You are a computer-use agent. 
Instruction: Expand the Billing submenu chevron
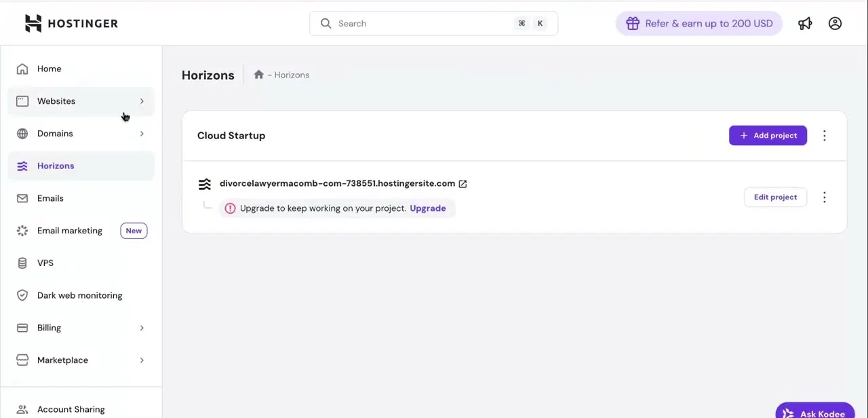[x=142, y=328]
